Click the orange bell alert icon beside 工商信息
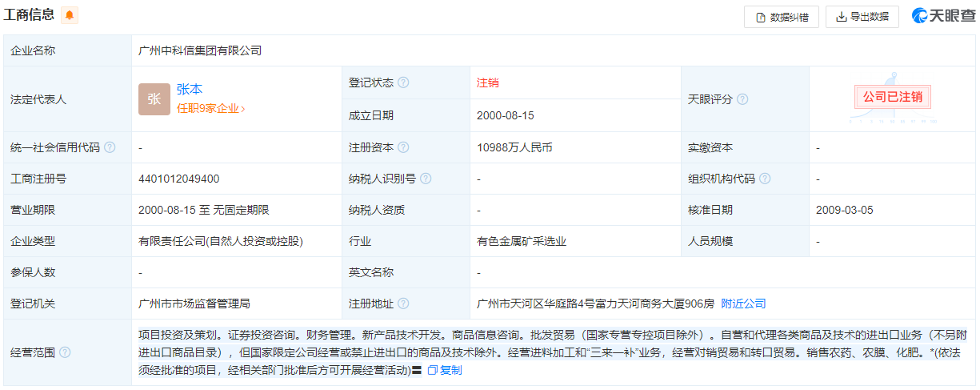 point(70,15)
